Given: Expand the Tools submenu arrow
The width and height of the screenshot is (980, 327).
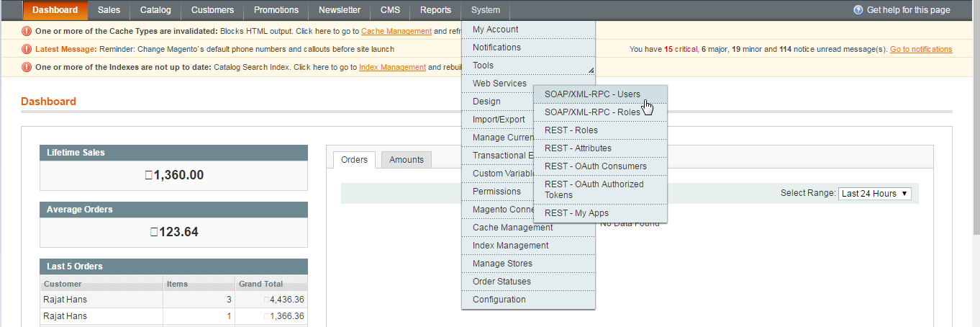Looking at the screenshot, I should [x=591, y=70].
